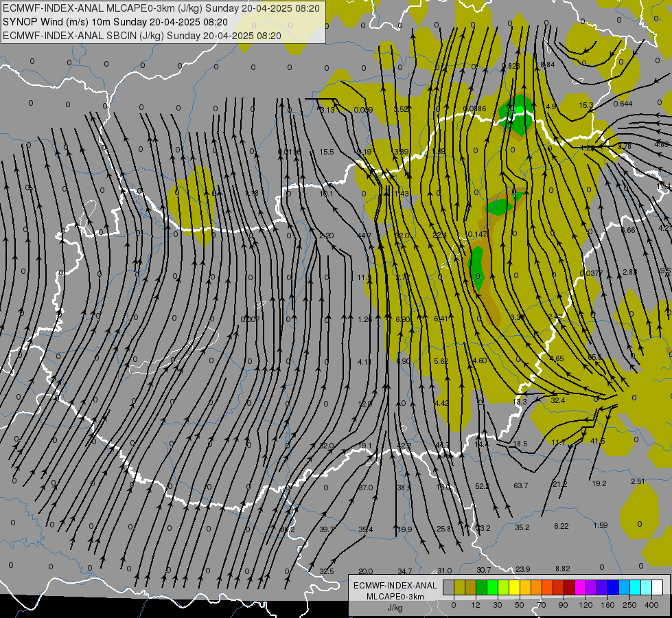The image size is (672, 618).
Task: Click the map value 37.0
Action: click(366, 488)
